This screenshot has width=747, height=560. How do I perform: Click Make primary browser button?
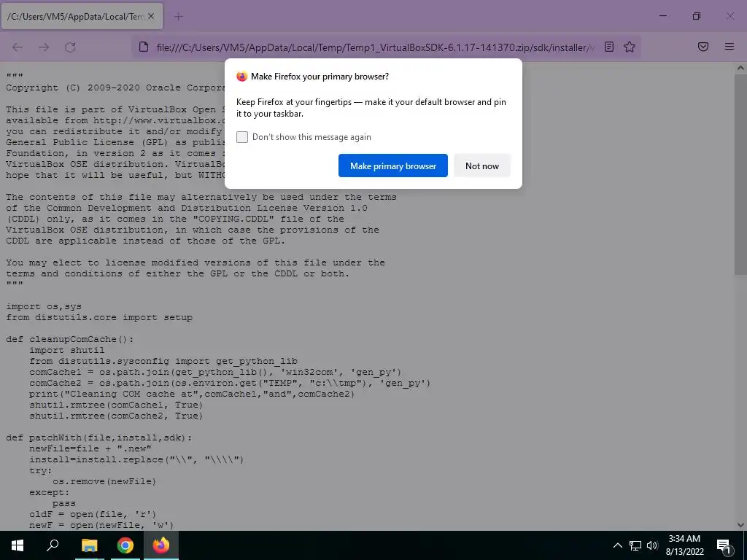(x=393, y=166)
